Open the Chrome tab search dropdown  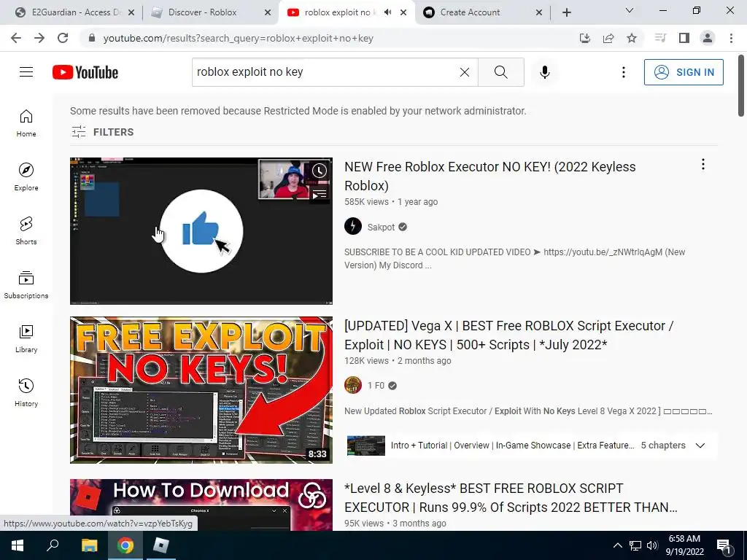630,10
